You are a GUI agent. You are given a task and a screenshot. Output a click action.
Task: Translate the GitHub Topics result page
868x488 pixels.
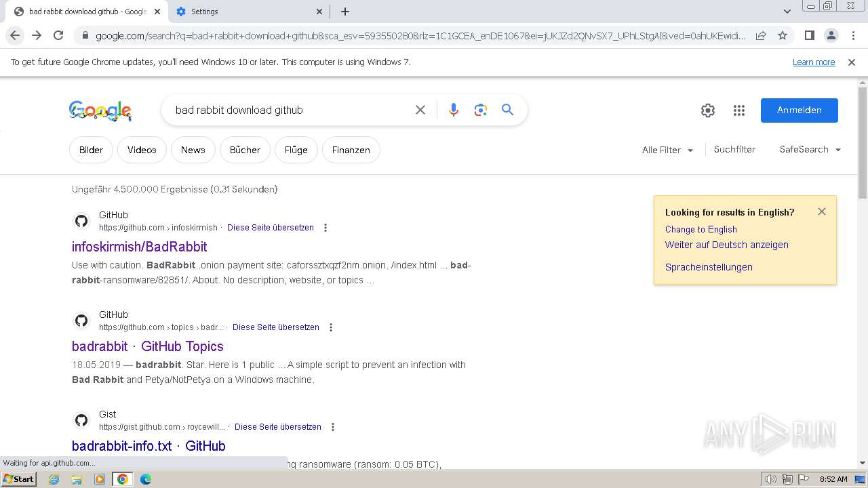276,327
